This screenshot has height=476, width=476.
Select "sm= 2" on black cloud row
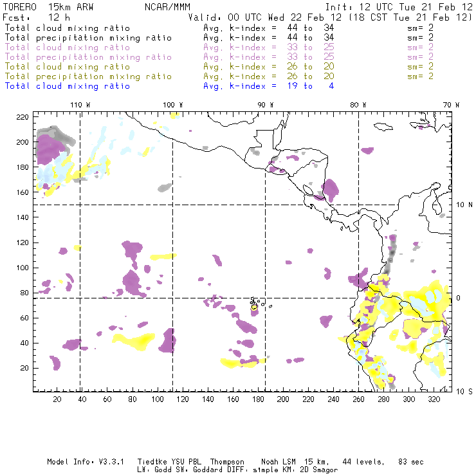(420, 28)
